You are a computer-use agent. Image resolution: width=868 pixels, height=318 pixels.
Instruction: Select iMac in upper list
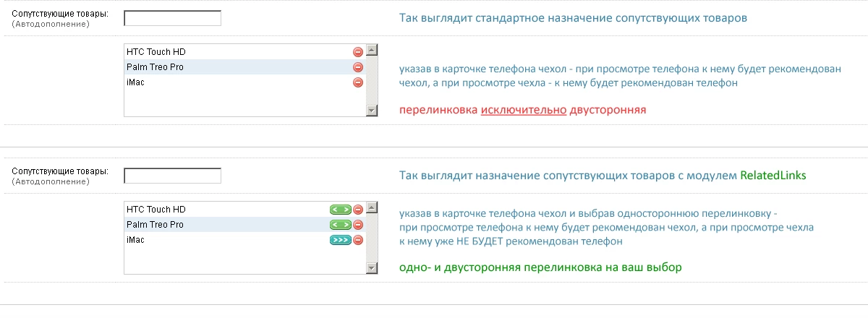pyautogui.click(x=245, y=82)
